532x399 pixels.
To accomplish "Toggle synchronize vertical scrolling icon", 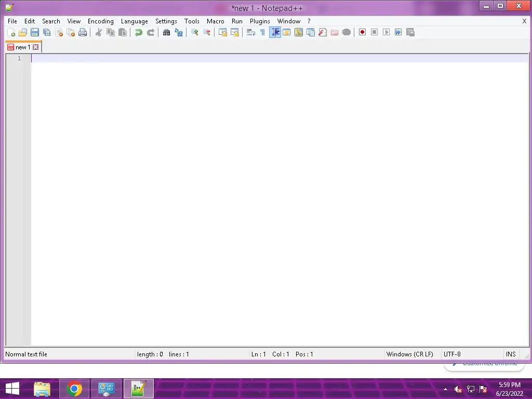I will tap(223, 32).
